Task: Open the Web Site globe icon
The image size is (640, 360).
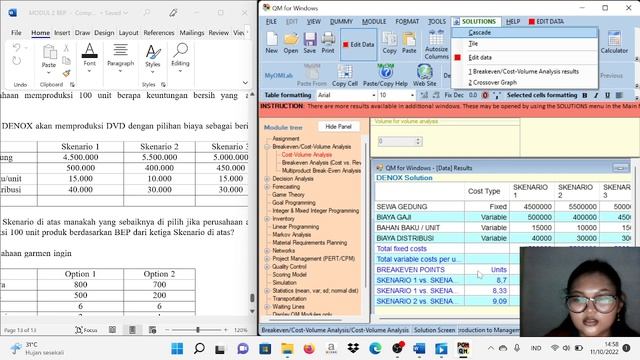Action: click(424, 76)
